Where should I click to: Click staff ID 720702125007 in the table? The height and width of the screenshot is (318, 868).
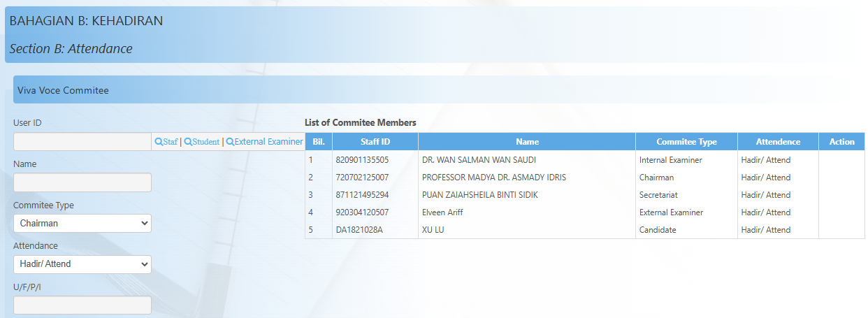point(362,178)
